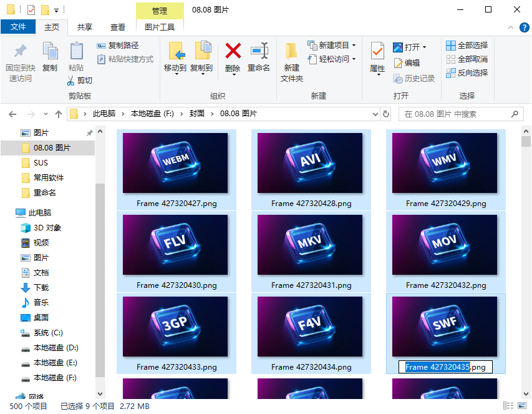Click Select none in the ribbon

[467, 59]
